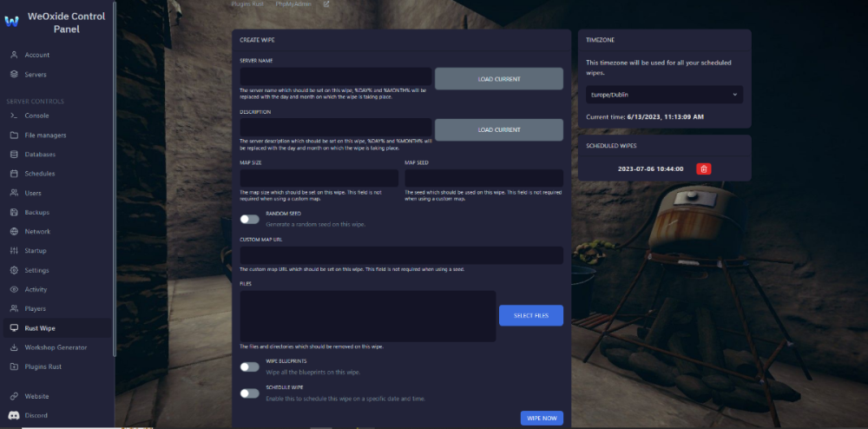Select the File managers menu label

[45, 135]
